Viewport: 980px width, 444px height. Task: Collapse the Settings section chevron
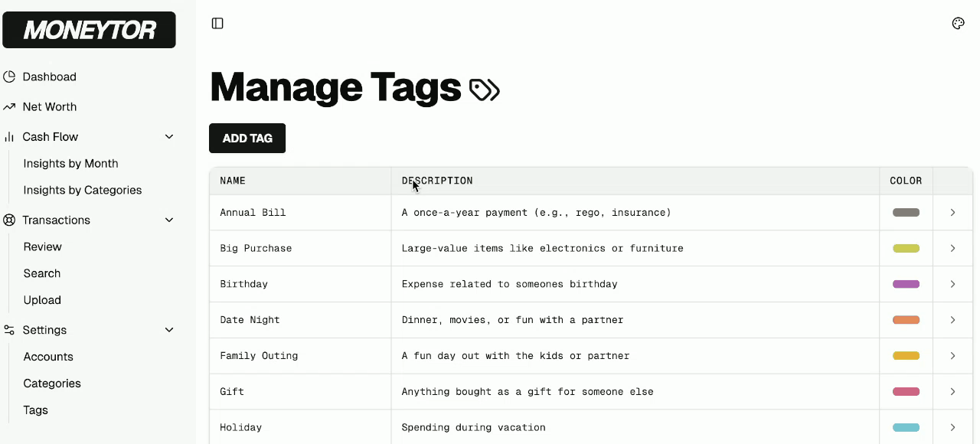(169, 330)
